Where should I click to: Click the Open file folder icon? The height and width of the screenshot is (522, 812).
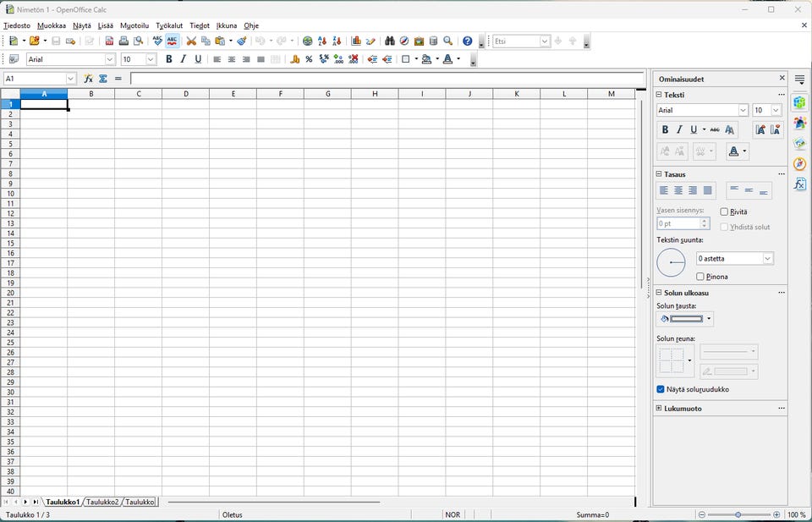point(34,41)
